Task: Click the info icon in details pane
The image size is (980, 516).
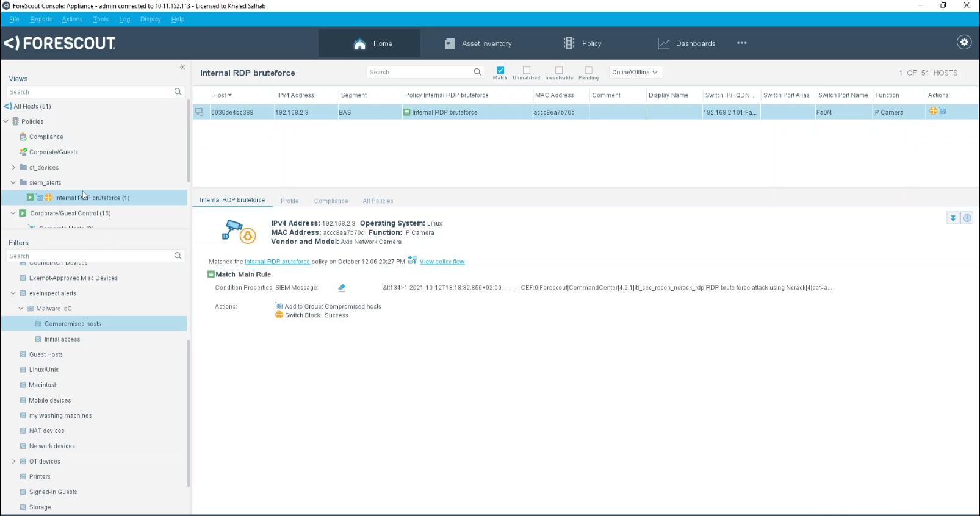Action: pos(967,218)
